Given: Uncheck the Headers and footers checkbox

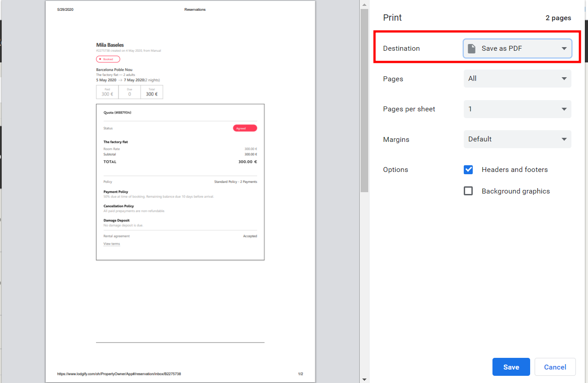Looking at the screenshot, I should 468,170.
